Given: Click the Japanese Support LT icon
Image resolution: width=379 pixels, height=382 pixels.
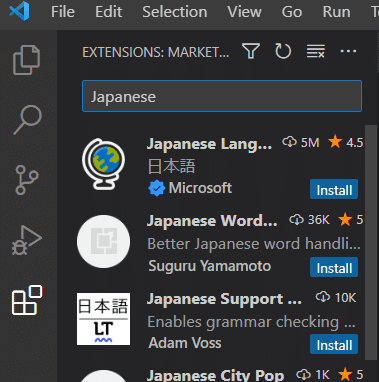Looking at the screenshot, I should pos(104,319).
